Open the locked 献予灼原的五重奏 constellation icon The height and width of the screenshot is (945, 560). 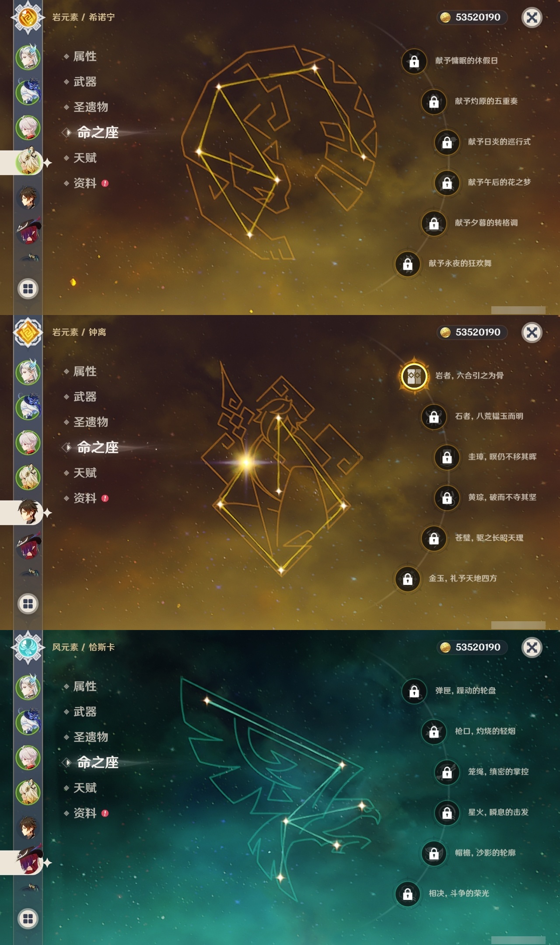[x=434, y=101]
